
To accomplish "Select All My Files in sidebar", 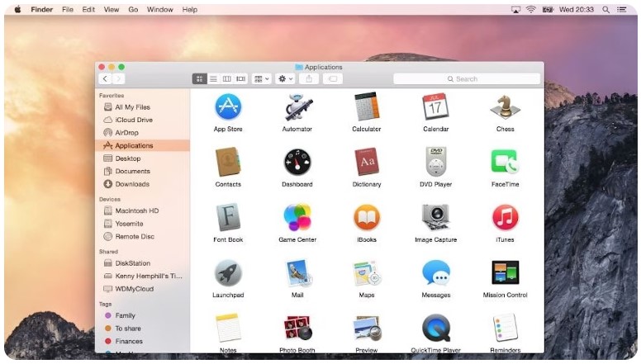I will click(143, 107).
